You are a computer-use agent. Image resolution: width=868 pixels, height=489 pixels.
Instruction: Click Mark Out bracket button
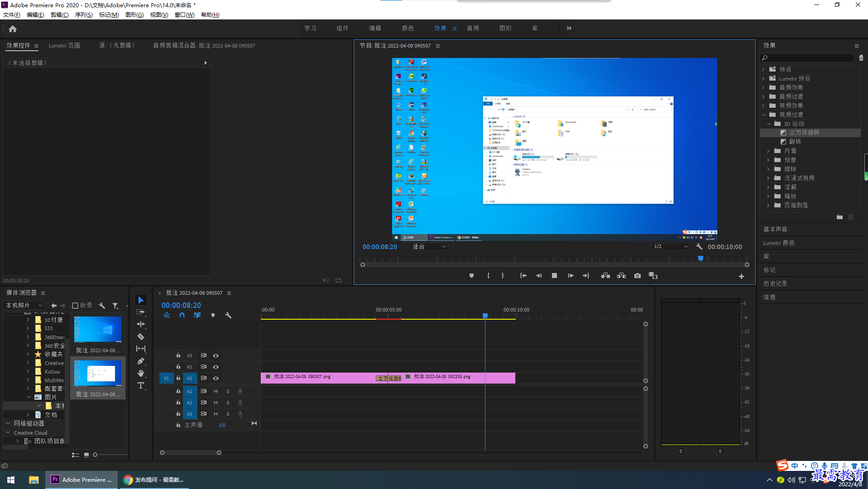tap(503, 276)
